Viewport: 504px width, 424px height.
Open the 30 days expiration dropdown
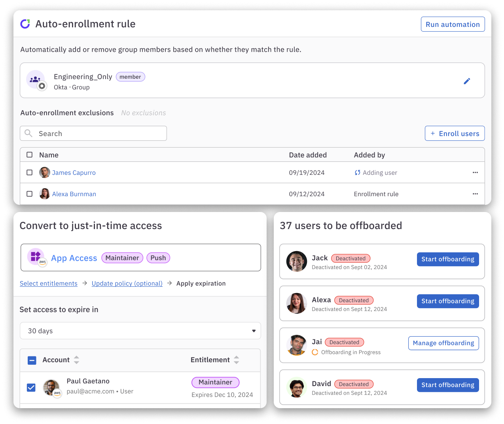140,331
